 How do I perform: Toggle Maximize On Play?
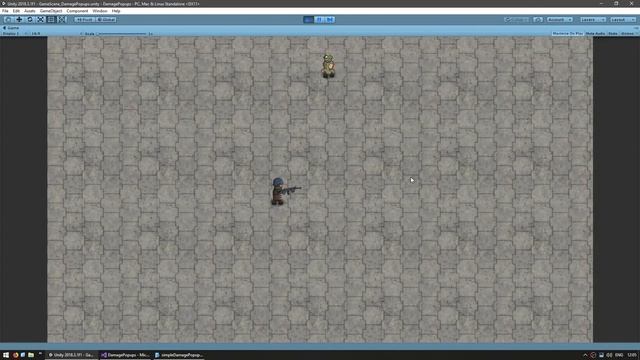tap(568, 33)
